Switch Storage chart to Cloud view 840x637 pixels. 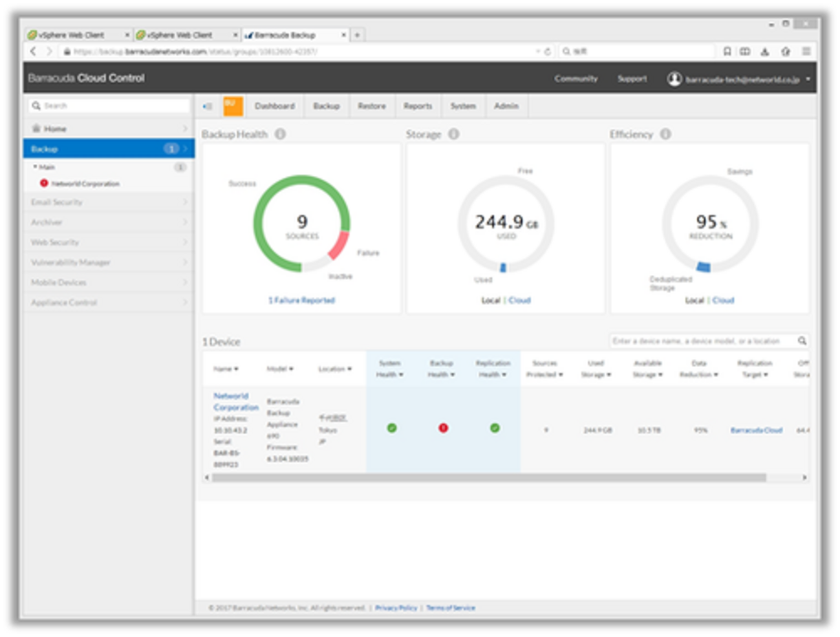coord(519,300)
